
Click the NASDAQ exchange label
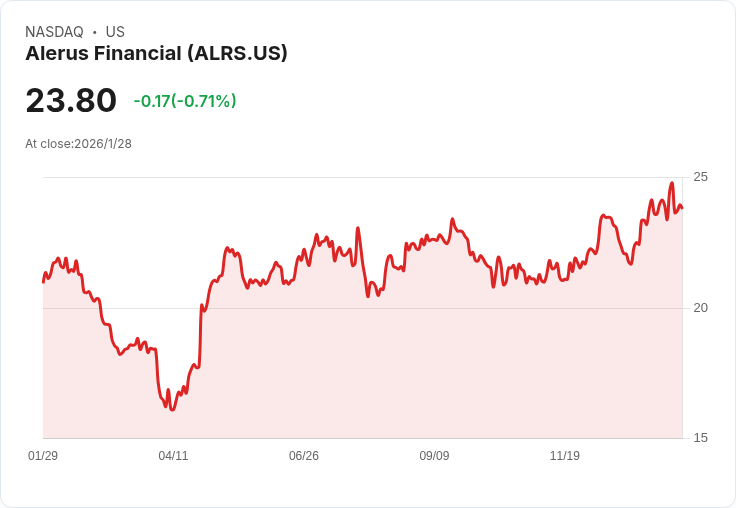tap(54, 32)
